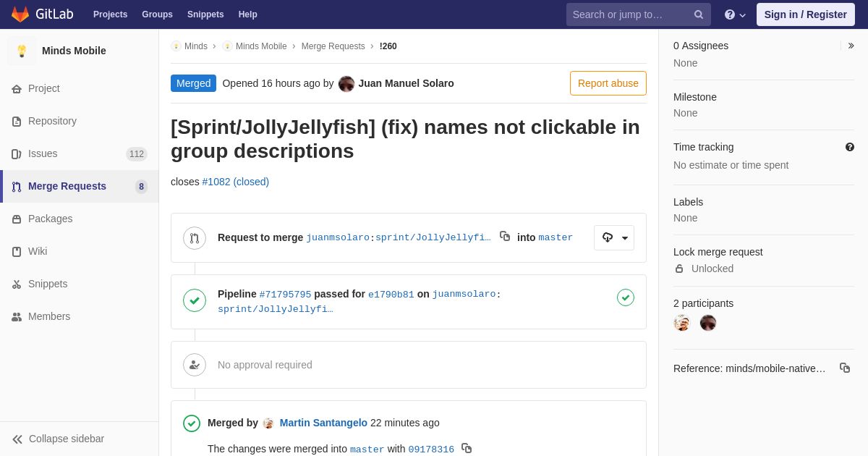This screenshot has height=456, width=868.
Task: Click the search magnifier icon
Action: 699,14
